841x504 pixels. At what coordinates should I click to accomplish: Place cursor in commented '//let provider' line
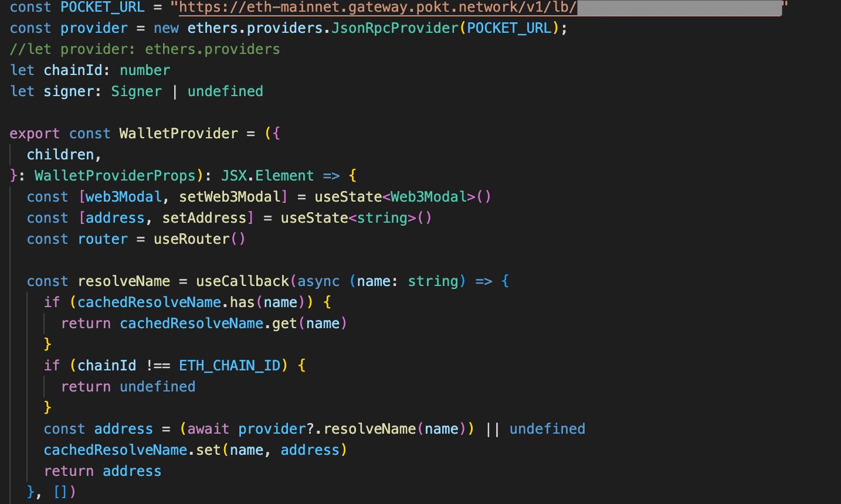145,49
